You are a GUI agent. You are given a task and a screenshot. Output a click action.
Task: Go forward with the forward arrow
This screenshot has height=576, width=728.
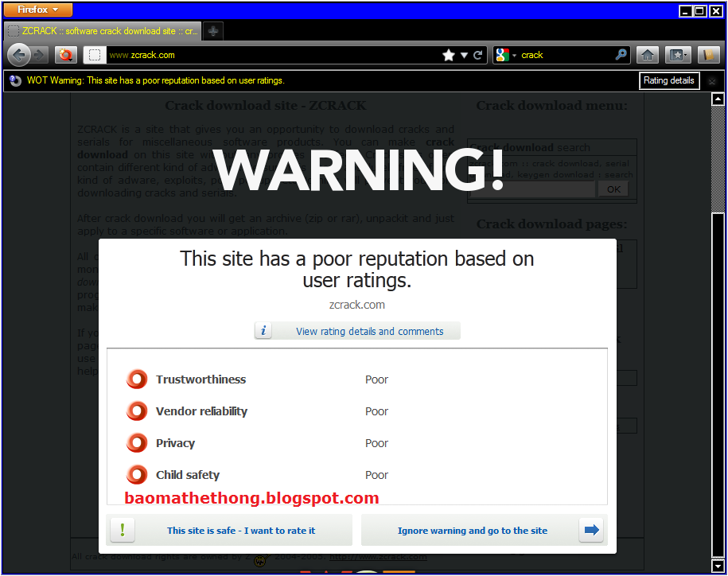(x=40, y=55)
